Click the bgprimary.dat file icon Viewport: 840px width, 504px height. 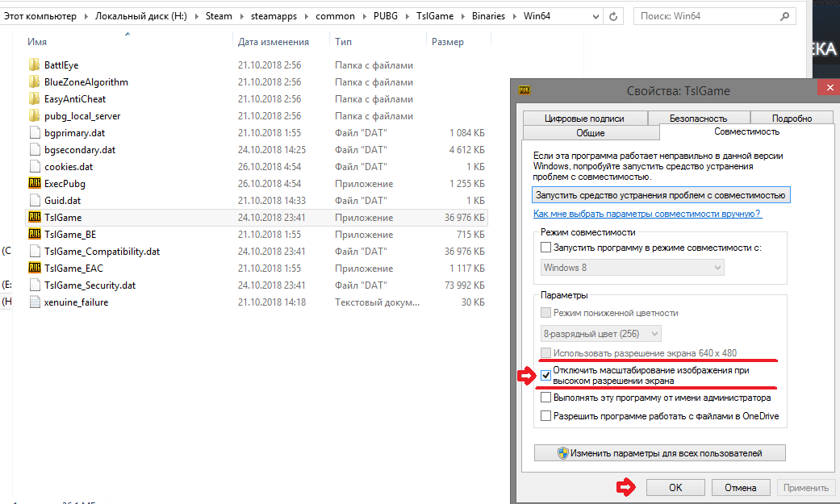35,133
